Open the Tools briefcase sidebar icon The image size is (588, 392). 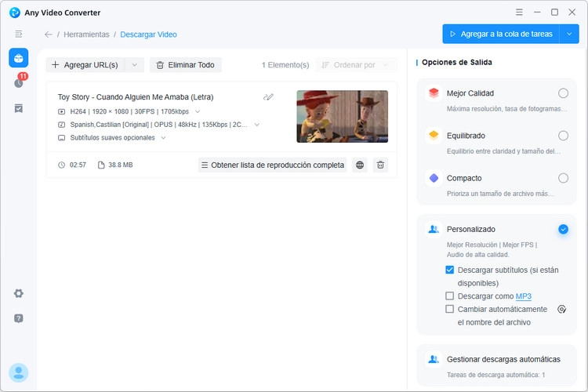click(18, 58)
